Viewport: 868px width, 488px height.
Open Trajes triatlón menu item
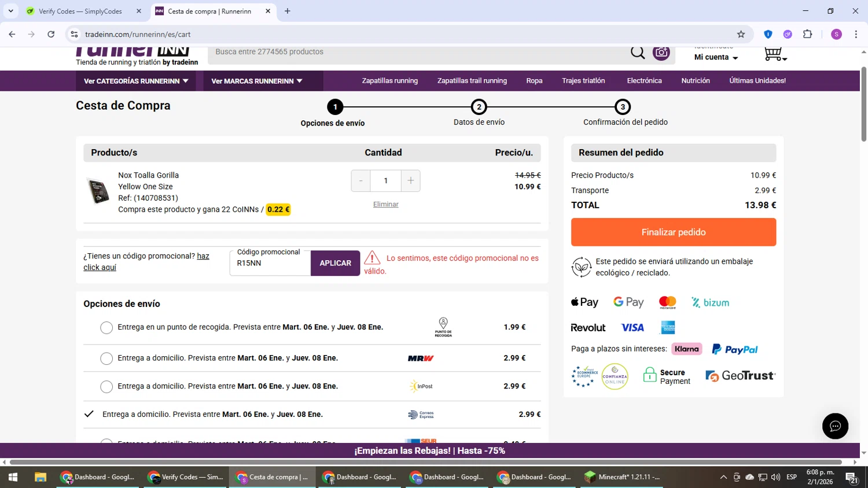coord(583,81)
